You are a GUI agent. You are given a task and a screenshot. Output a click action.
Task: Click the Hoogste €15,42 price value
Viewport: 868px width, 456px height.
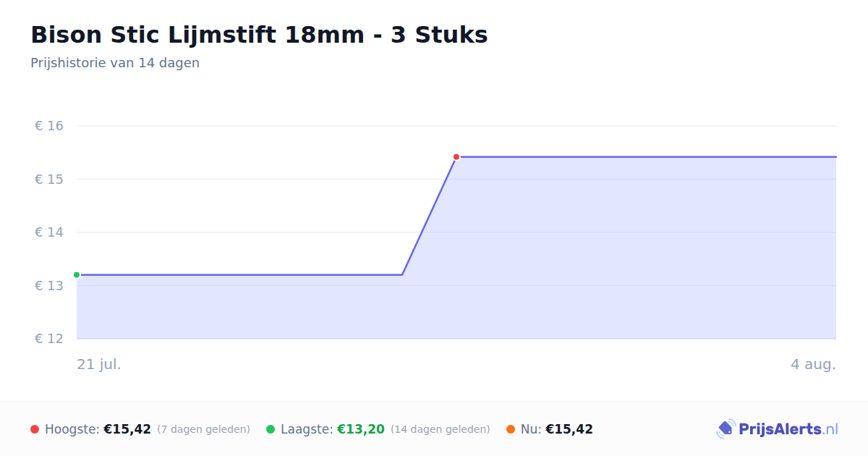point(127,429)
